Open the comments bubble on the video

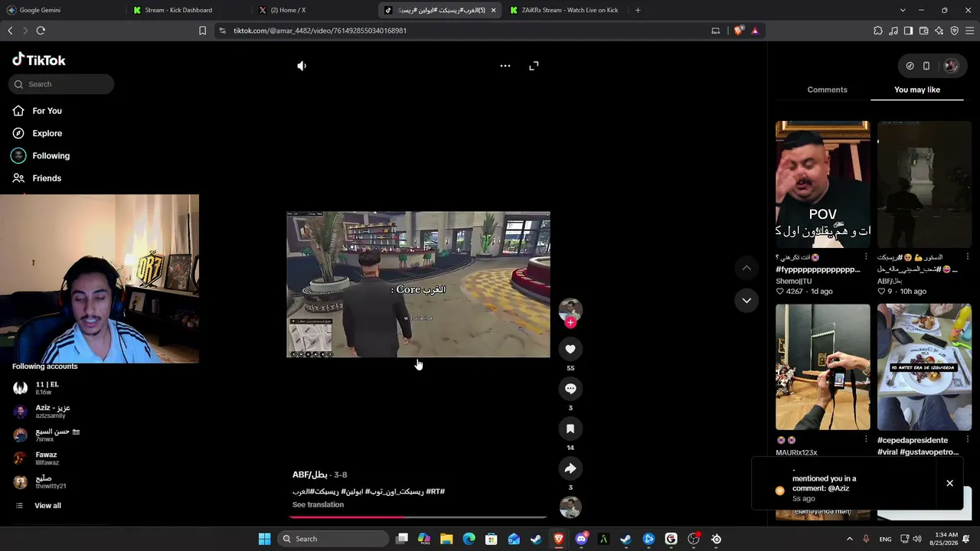point(570,389)
